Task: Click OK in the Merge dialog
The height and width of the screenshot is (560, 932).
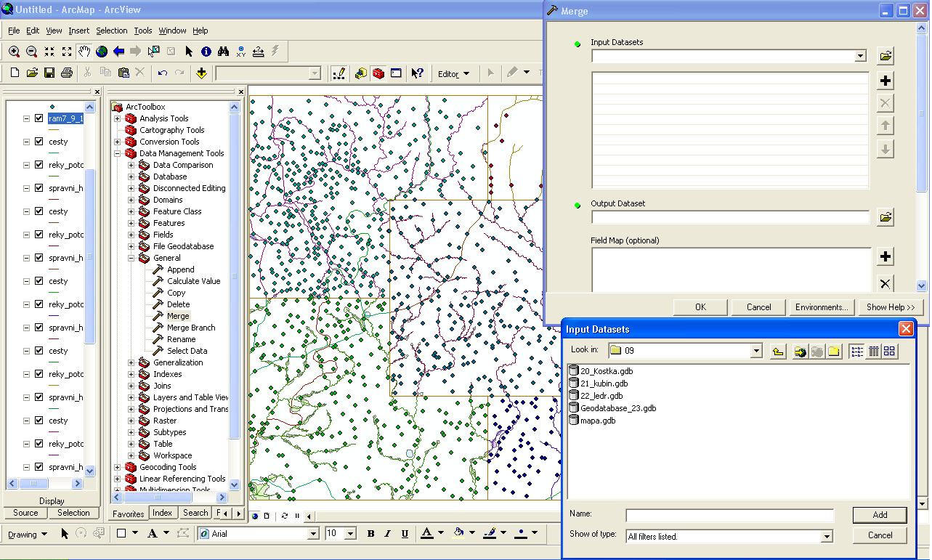Action: (x=700, y=307)
